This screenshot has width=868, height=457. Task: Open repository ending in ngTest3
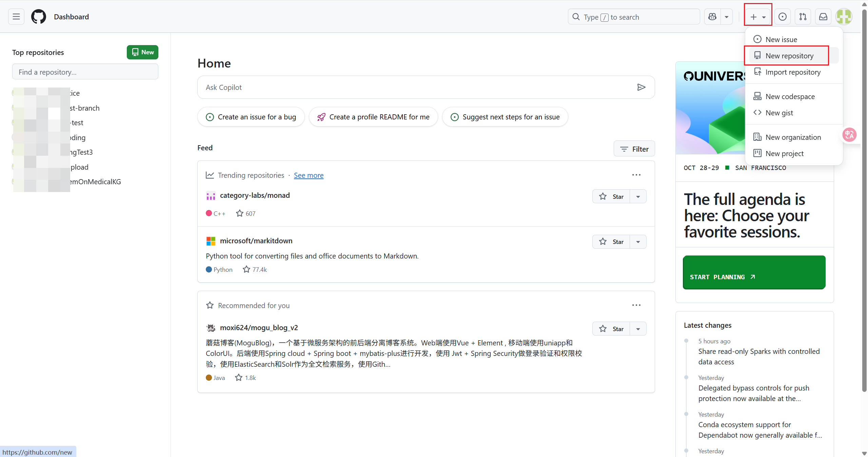(x=81, y=152)
